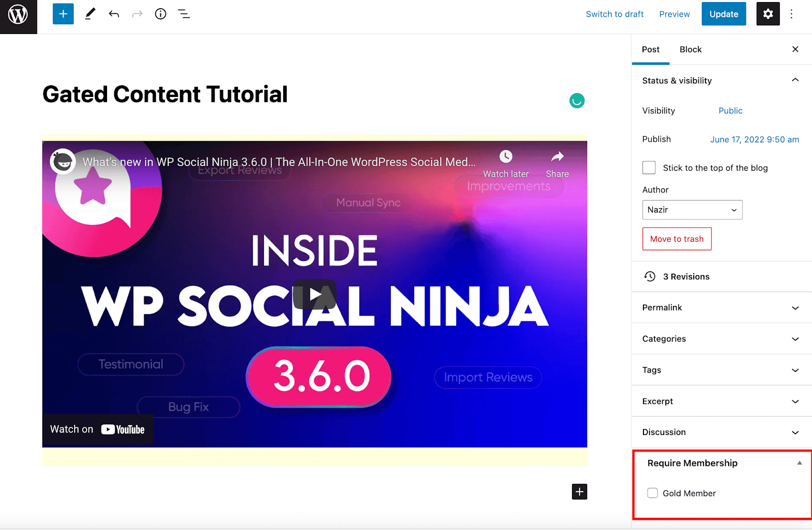Viewport: 812px width, 530px height.
Task: Collapse the Status & visibility section
Action: [x=722, y=80]
